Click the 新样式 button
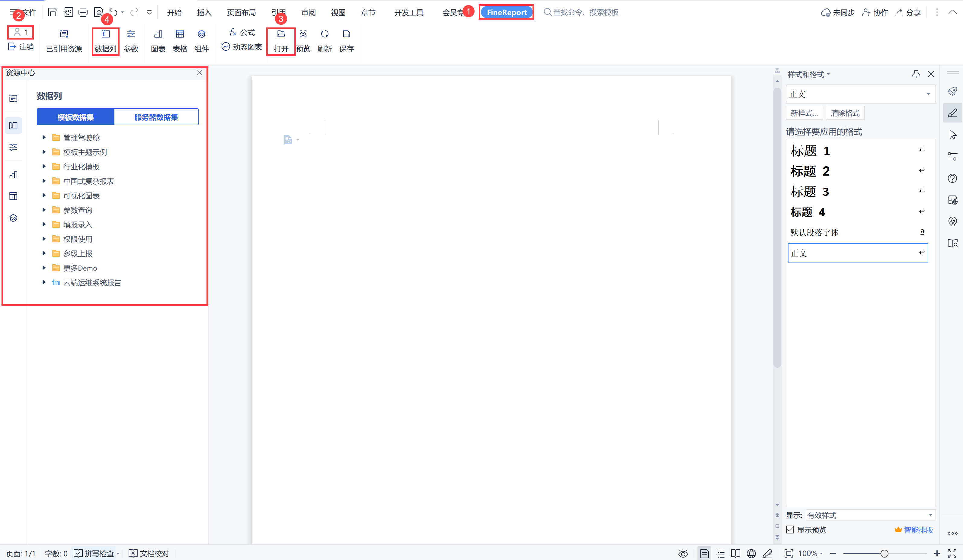Viewport: 963px width, 560px height. pyautogui.click(x=804, y=113)
